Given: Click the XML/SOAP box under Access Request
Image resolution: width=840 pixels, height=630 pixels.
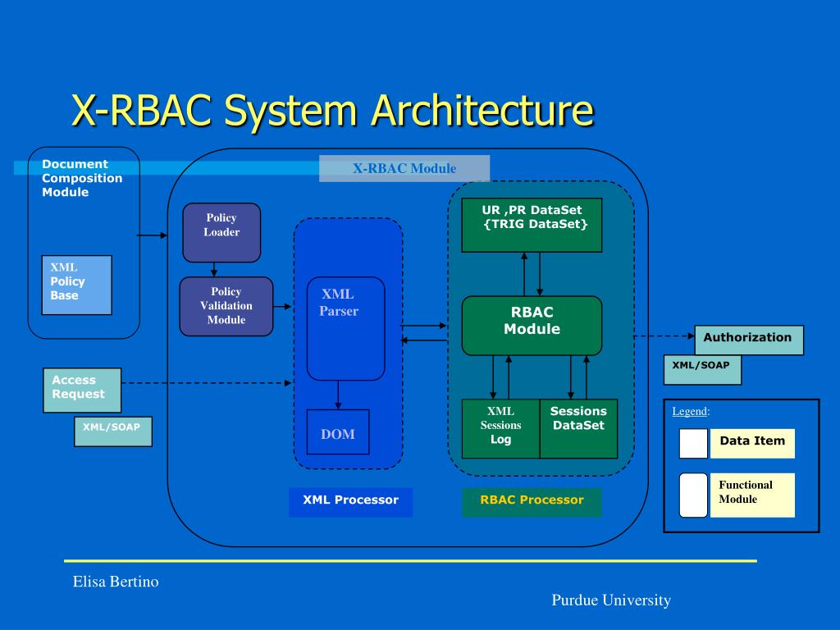Looking at the screenshot, I should click(113, 431).
